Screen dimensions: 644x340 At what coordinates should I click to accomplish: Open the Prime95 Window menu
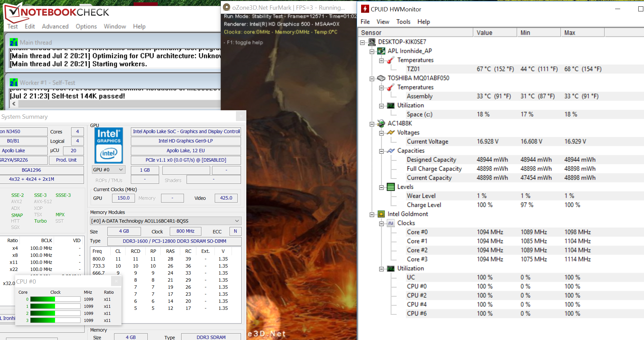click(x=115, y=26)
